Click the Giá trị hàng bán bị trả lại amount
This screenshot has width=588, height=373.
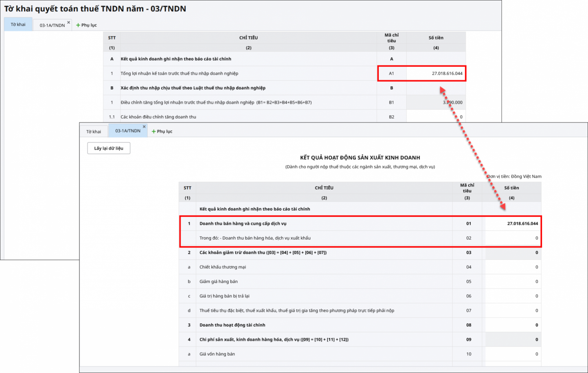(513, 296)
